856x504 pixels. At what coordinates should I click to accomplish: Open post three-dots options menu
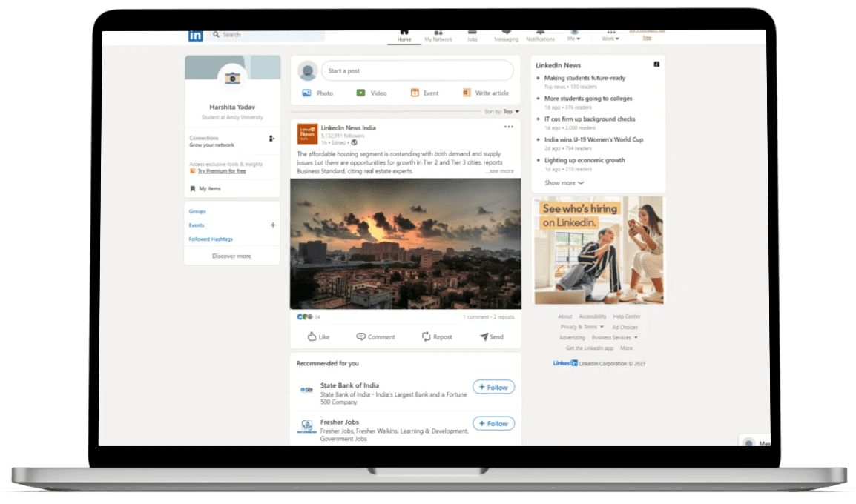click(x=508, y=127)
